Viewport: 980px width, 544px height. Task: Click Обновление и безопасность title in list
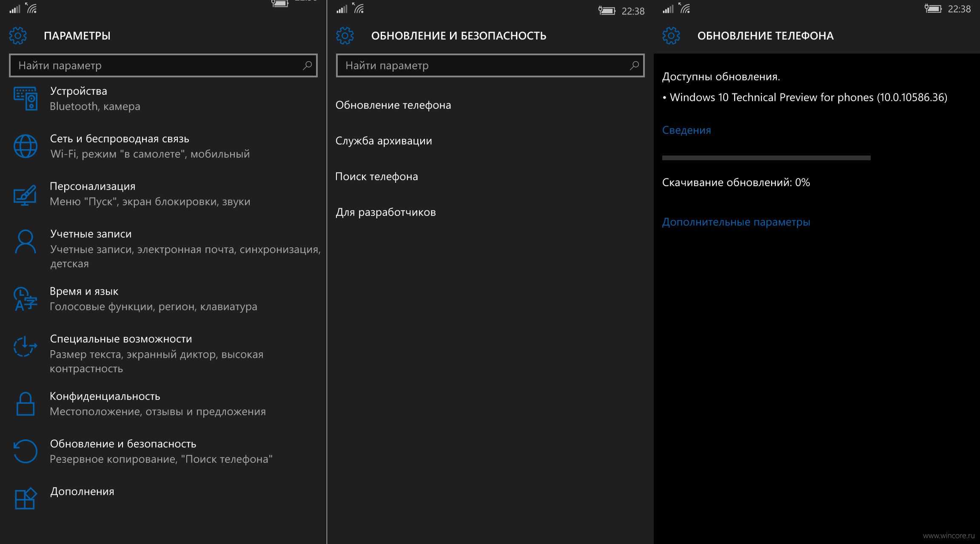tap(123, 444)
